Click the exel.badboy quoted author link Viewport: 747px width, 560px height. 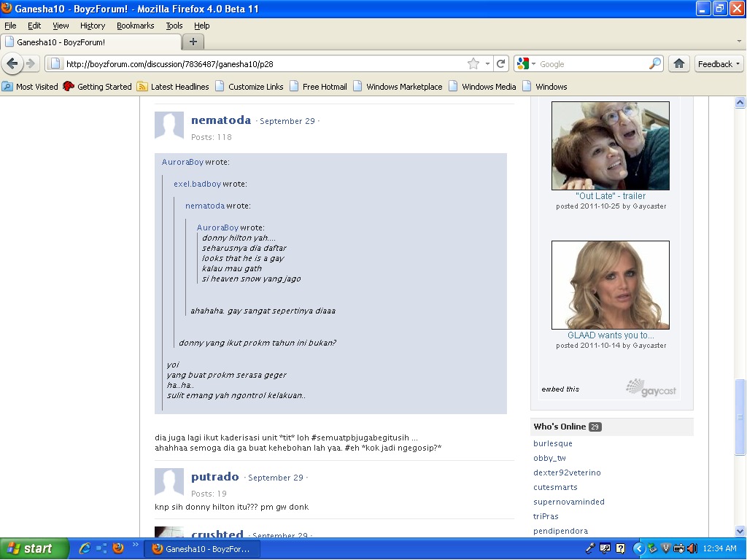click(x=197, y=184)
